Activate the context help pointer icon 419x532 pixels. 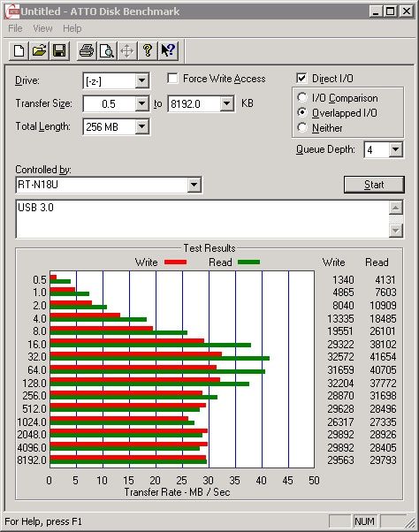tap(168, 51)
